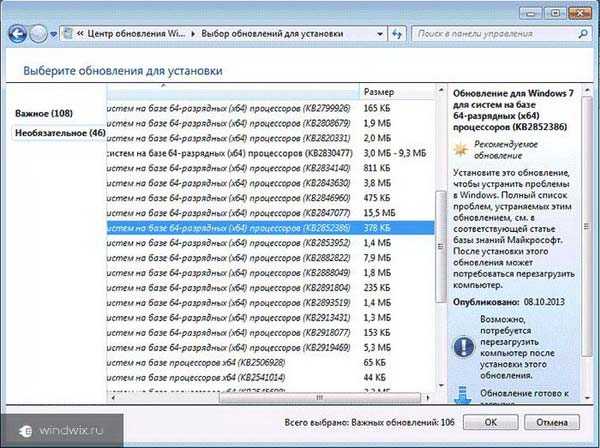Close the window with the red X

click(580, 13)
